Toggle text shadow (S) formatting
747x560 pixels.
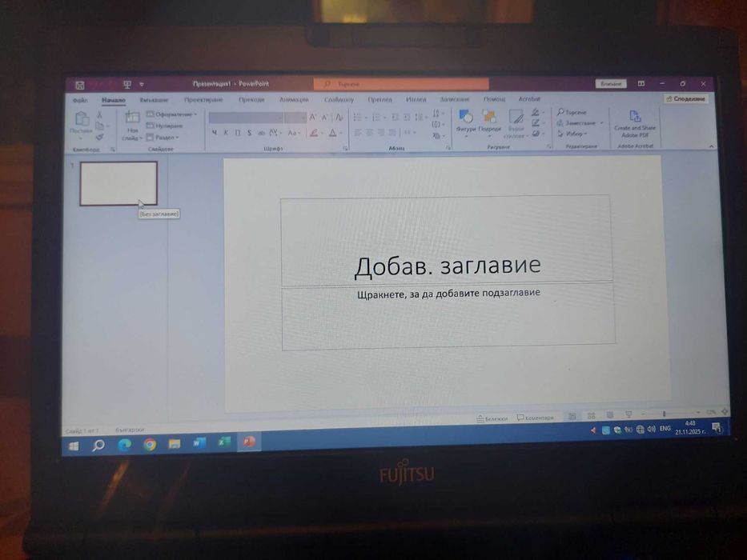(249, 133)
